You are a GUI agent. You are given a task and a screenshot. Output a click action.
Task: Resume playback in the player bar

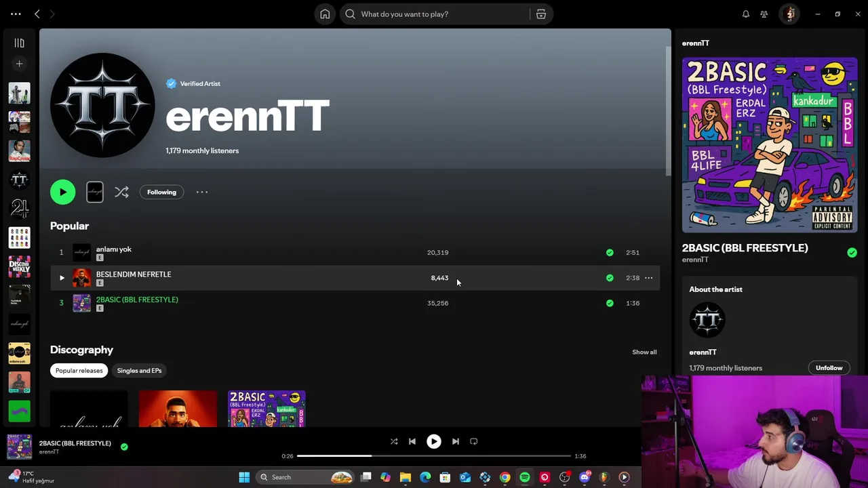click(x=433, y=441)
